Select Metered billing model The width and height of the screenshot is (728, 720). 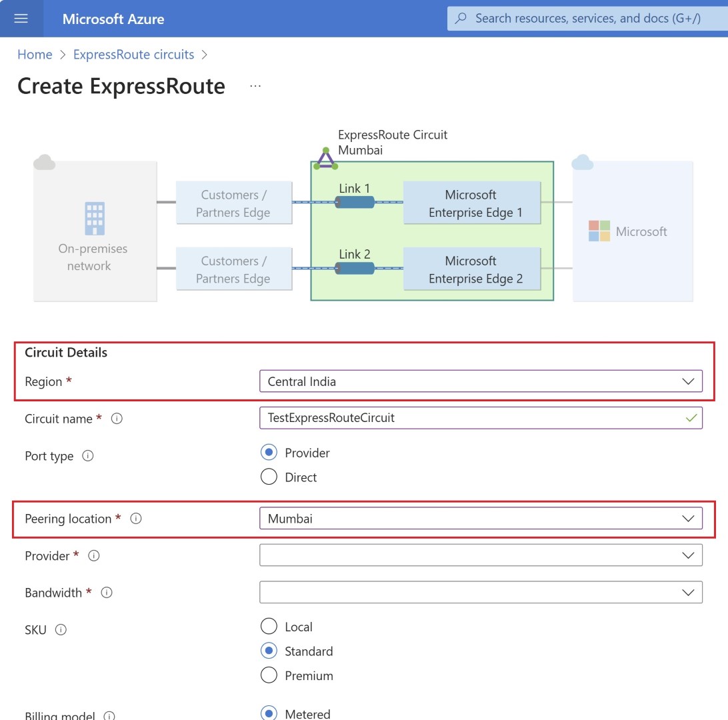coord(269,713)
